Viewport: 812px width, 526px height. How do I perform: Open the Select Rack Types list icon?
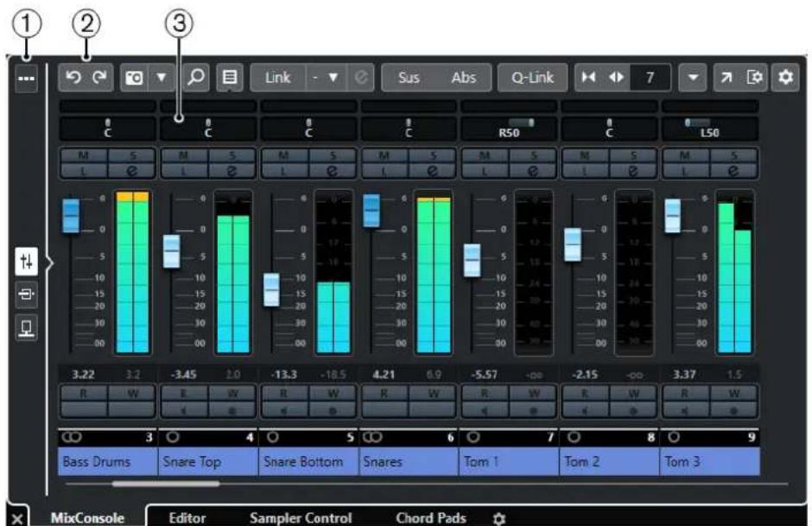point(230,78)
